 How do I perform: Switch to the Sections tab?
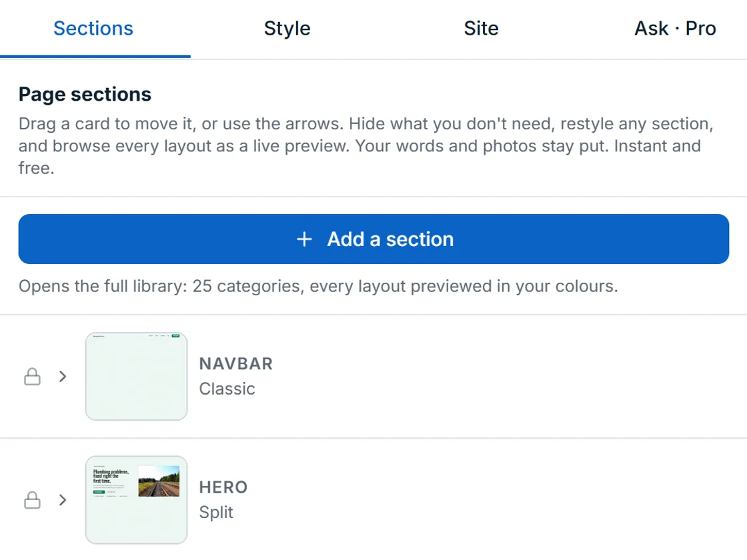[x=93, y=29]
